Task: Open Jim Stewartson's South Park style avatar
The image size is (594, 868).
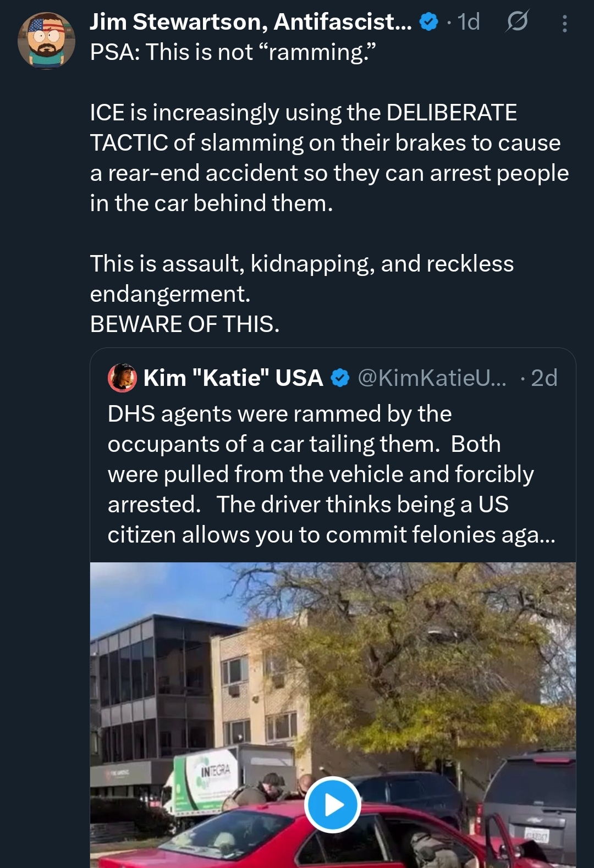Action: click(46, 41)
